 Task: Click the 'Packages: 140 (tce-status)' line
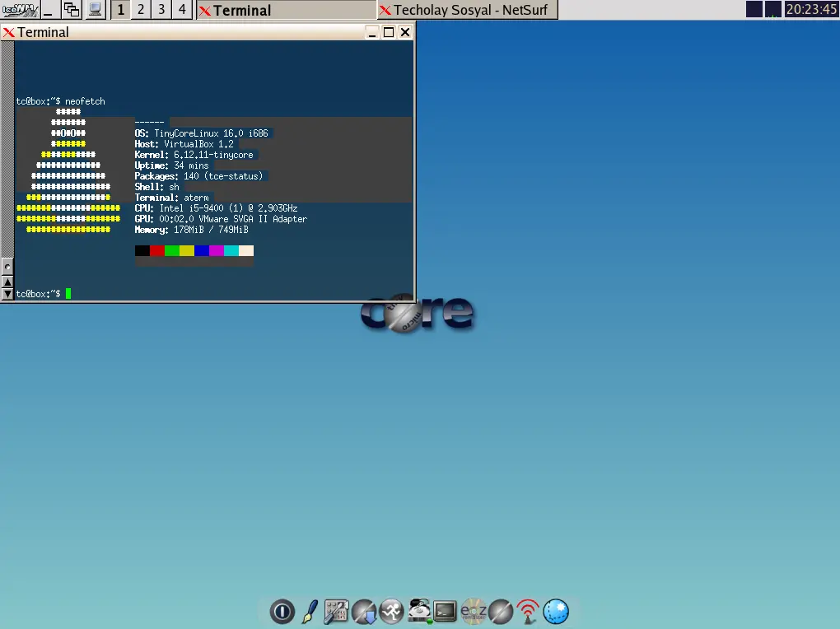pos(198,176)
